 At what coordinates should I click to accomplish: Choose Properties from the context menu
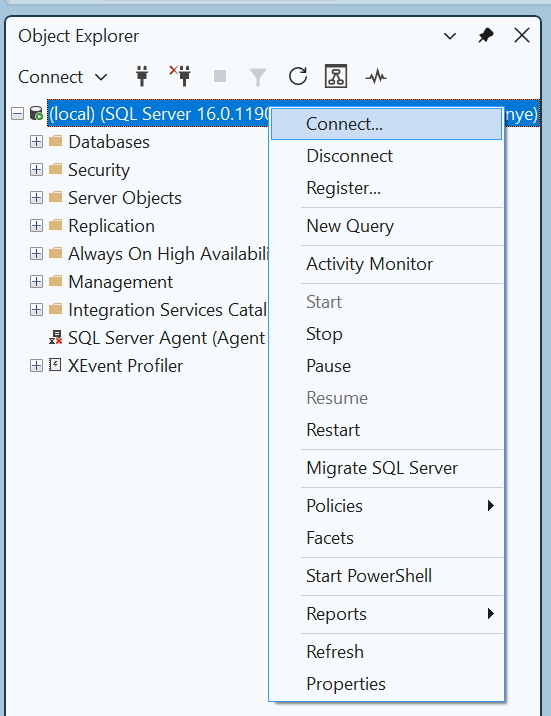pyautogui.click(x=387, y=684)
